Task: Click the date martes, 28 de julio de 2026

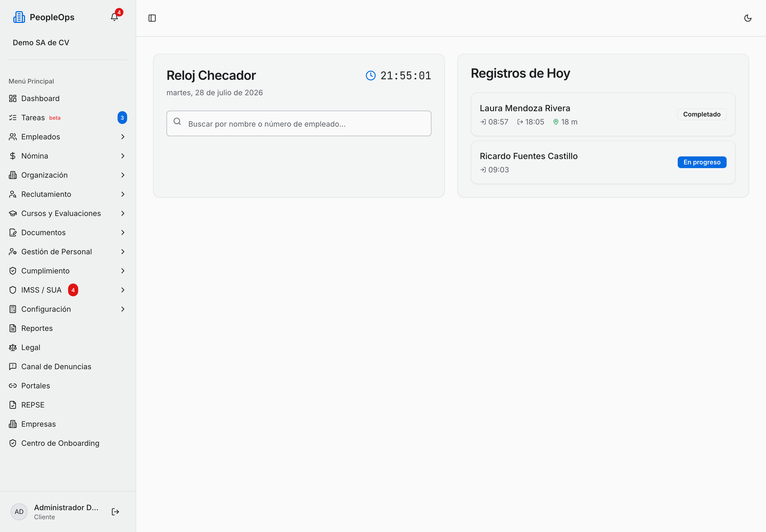Action: 215,93
